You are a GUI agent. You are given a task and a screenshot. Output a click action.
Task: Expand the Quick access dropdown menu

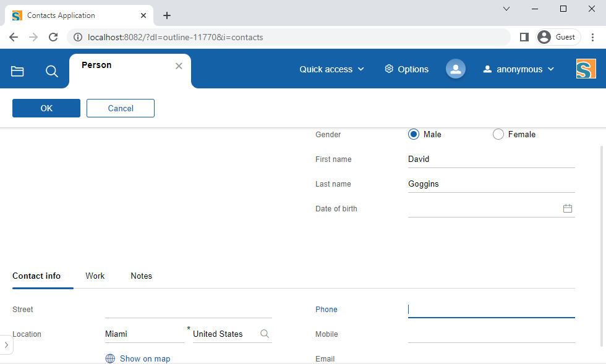click(x=332, y=69)
